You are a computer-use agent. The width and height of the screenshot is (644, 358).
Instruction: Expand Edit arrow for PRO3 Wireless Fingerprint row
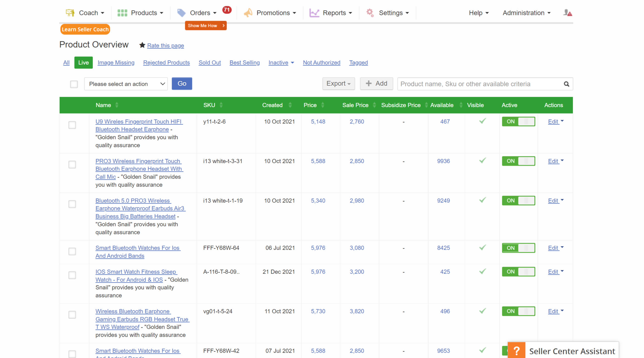click(562, 160)
